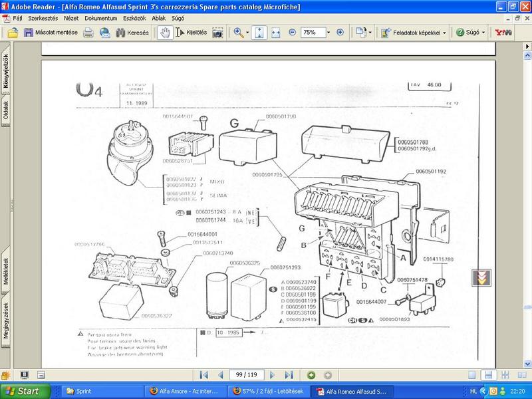Click the system tray expand arrow
The image size is (532, 399).
(483, 391)
